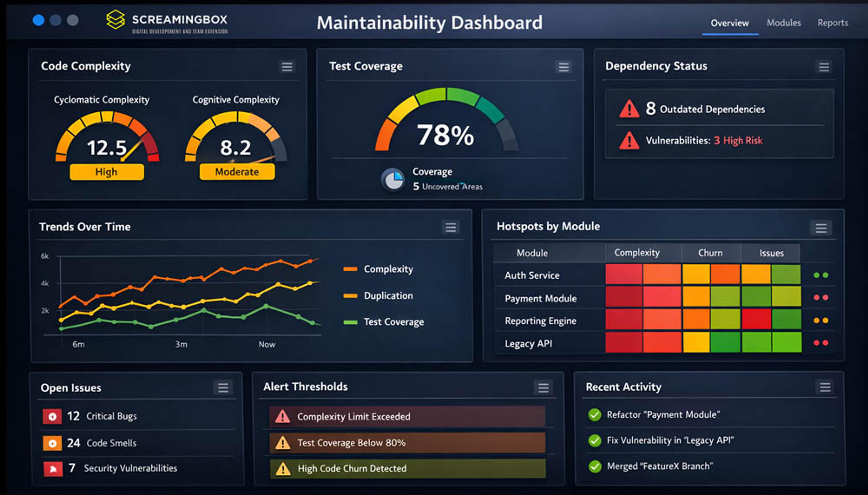This screenshot has height=495, width=868.
Task: Open the Trends Over Time panel menu
Action: coord(451,227)
